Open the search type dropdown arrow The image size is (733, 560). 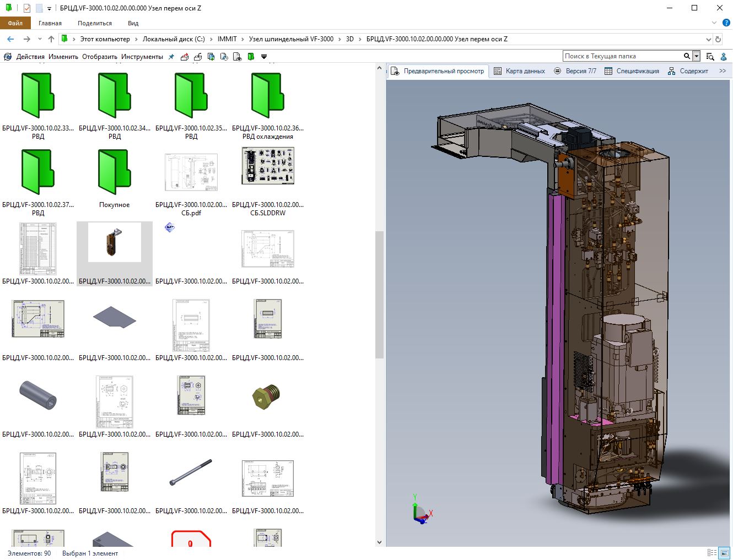tap(697, 56)
